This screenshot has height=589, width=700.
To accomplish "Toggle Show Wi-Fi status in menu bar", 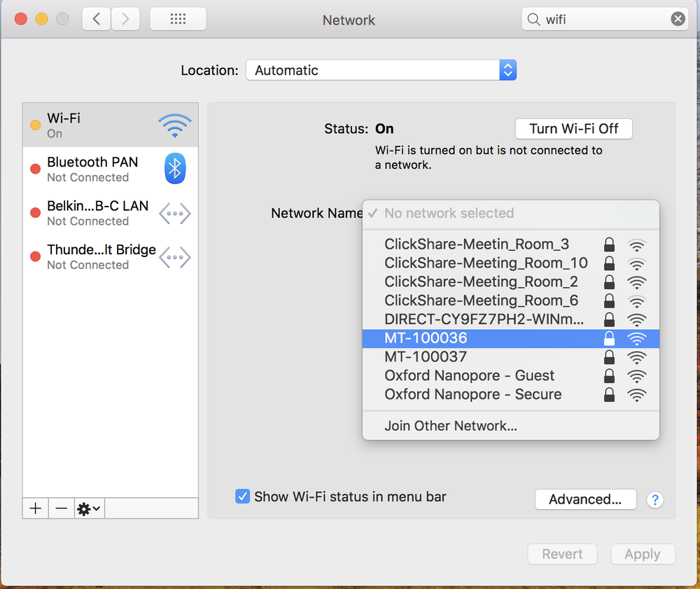I will (x=242, y=496).
